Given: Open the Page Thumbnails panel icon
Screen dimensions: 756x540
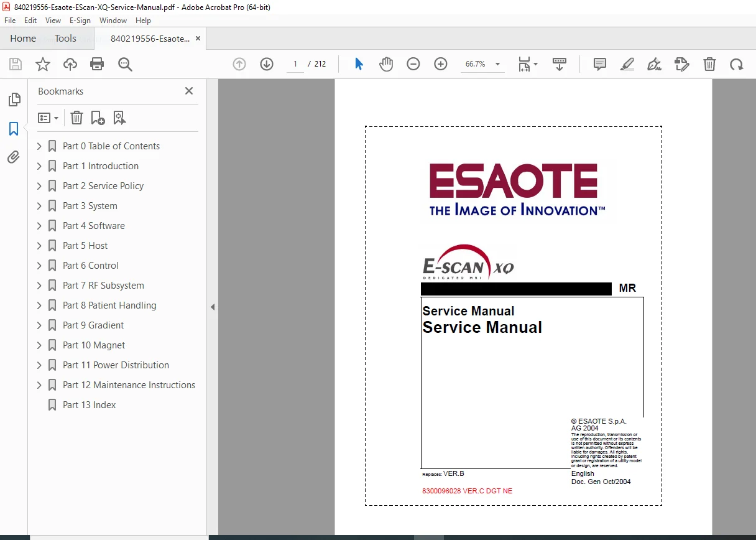Looking at the screenshot, I should click(14, 100).
